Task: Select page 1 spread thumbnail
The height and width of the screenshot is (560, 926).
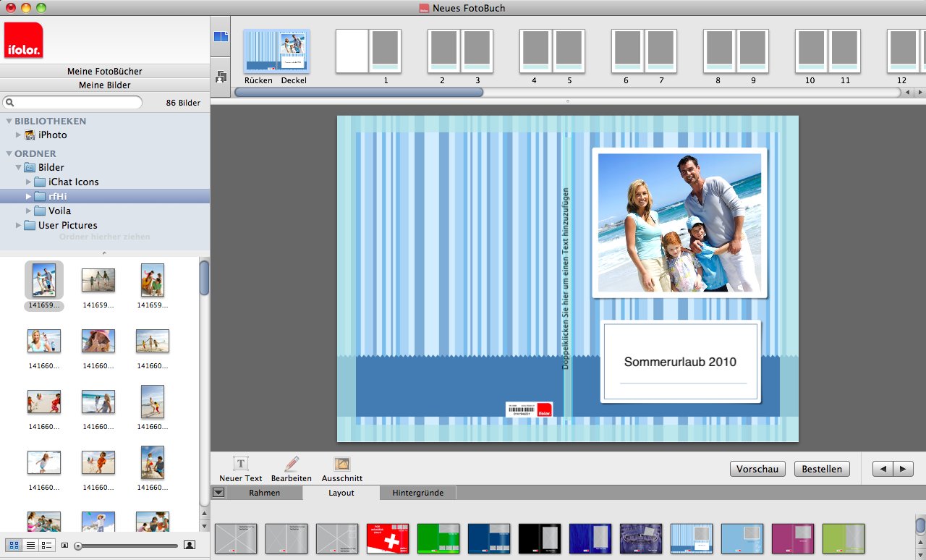Action: [x=368, y=51]
